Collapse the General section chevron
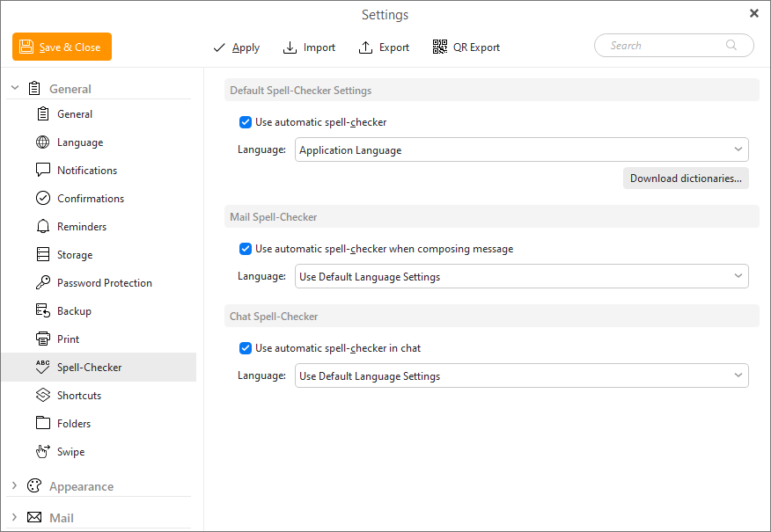Viewport: 771px width, 532px height. point(15,88)
